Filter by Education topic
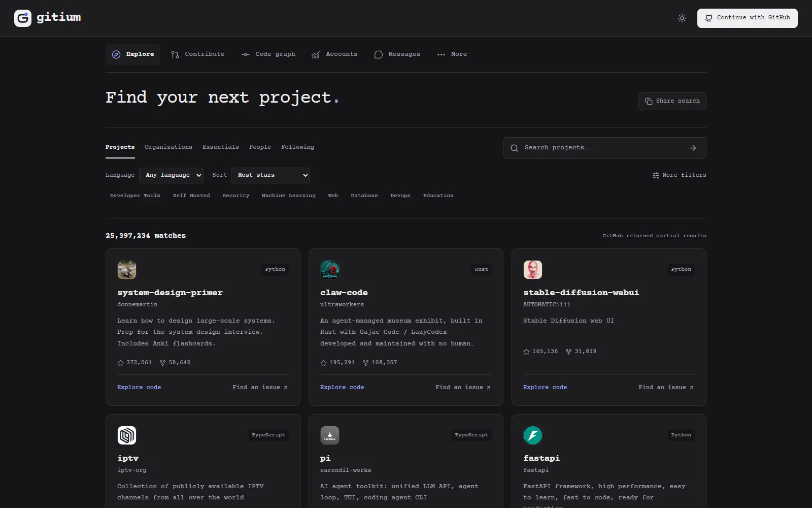Screen dimensions: 812x508 pos(438,196)
